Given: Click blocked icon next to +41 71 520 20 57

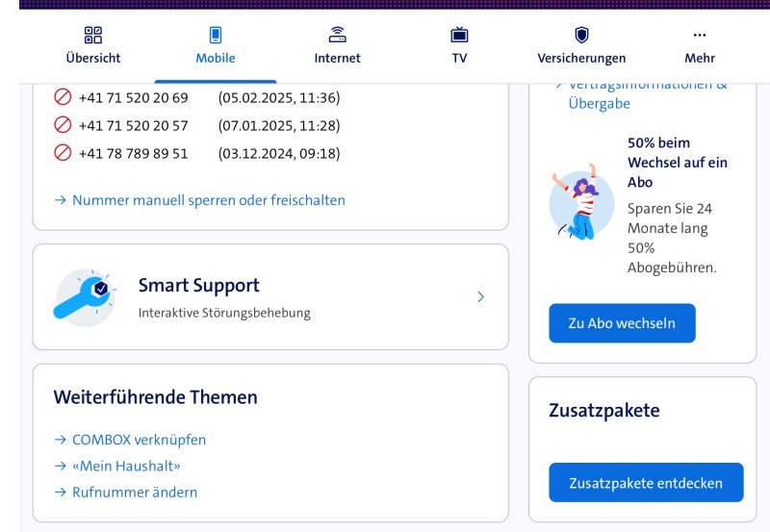Looking at the screenshot, I should point(63,125).
